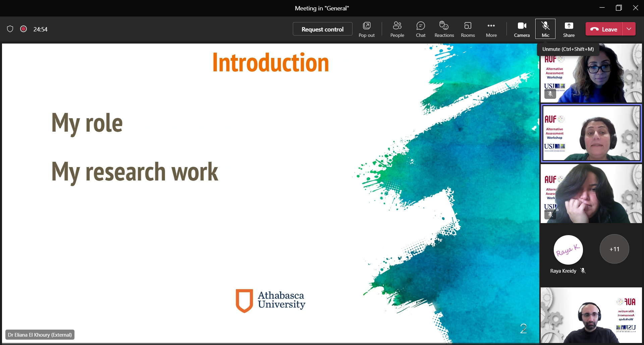
Task: Minimize the meeting window
Action: point(602,8)
